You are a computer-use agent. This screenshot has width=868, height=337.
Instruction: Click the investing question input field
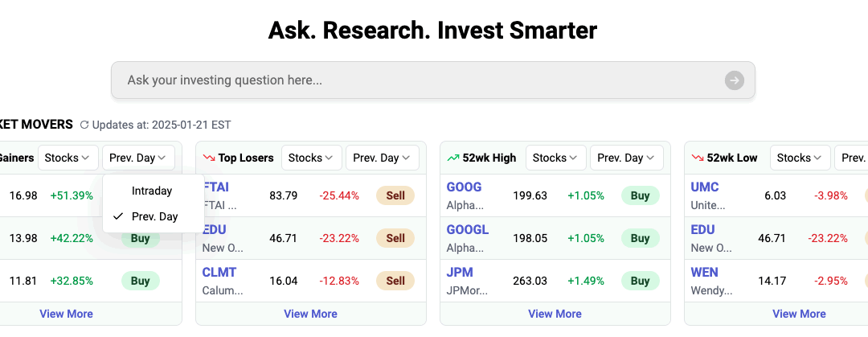click(x=418, y=80)
